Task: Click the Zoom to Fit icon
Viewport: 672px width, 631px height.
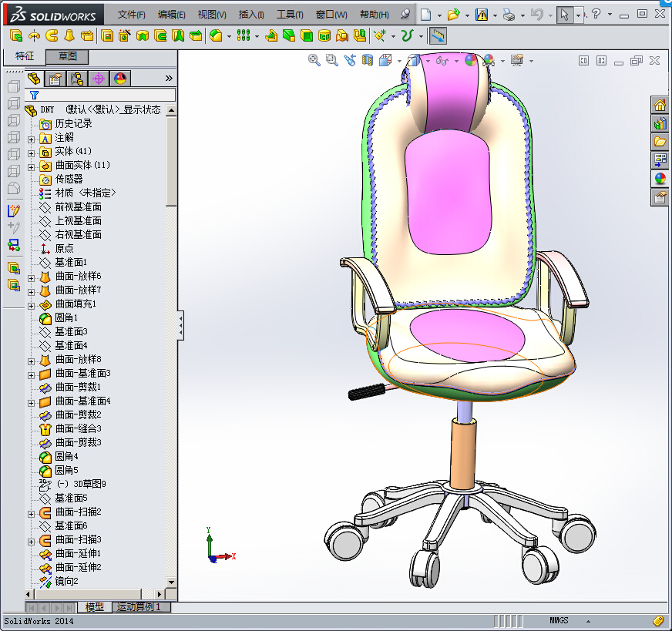Action: (x=314, y=60)
